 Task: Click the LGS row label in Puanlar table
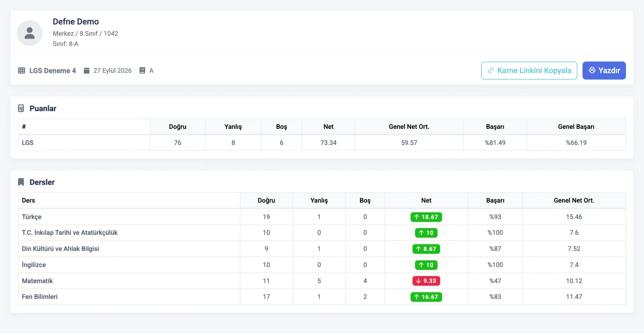tap(28, 143)
